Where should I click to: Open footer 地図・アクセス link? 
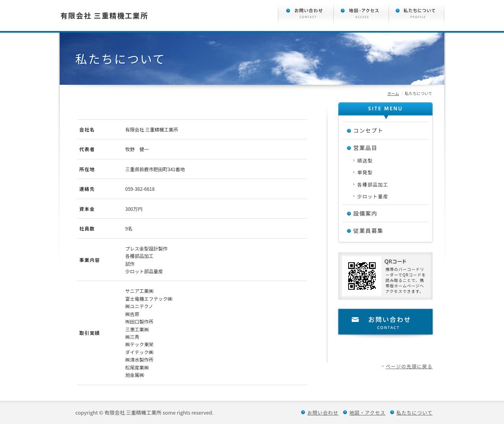pos(367,413)
